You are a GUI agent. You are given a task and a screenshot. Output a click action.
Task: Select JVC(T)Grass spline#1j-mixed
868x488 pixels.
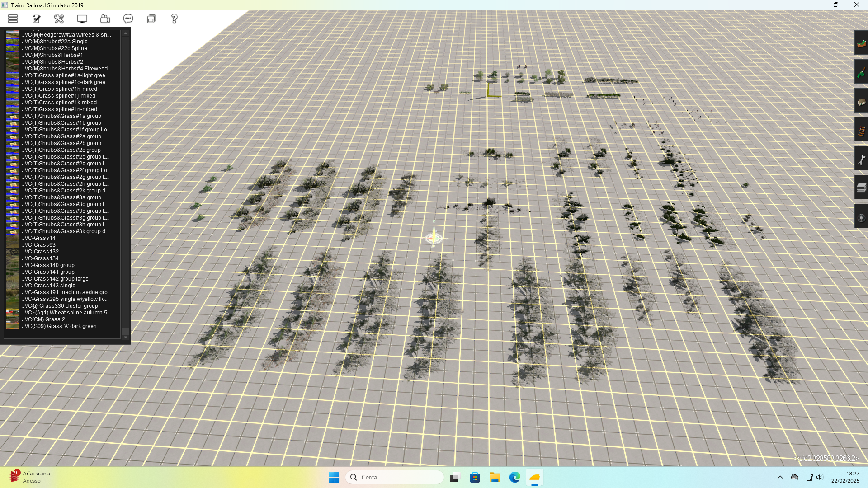(x=59, y=96)
